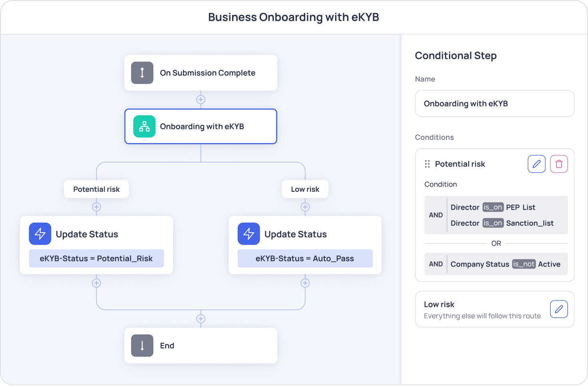Delete the Potential risk condition via trash icon

(559, 164)
